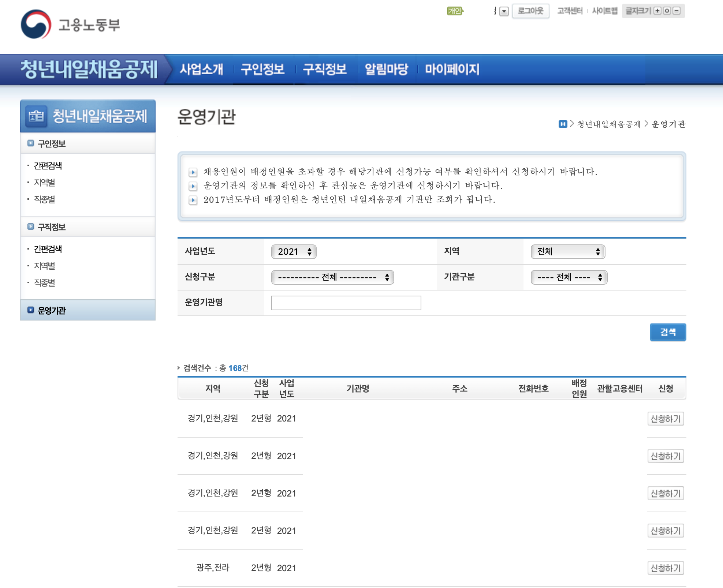This screenshot has height=588, width=723.
Task: Open the 신청구분 전체 dropdown
Action: (332, 277)
